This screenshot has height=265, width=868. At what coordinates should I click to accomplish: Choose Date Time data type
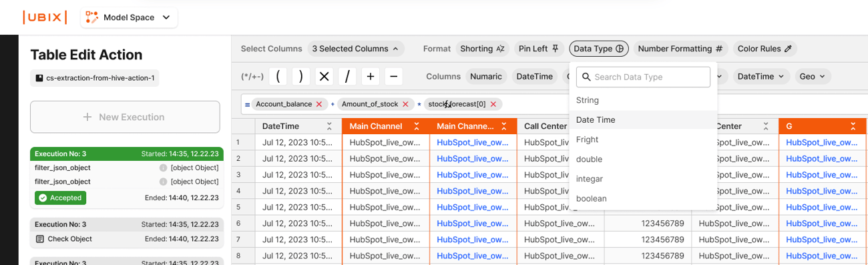point(643,120)
